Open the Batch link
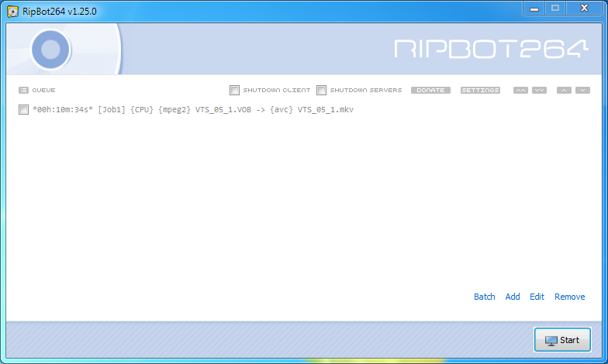Screen dimensions: 608x364 pos(484,297)
